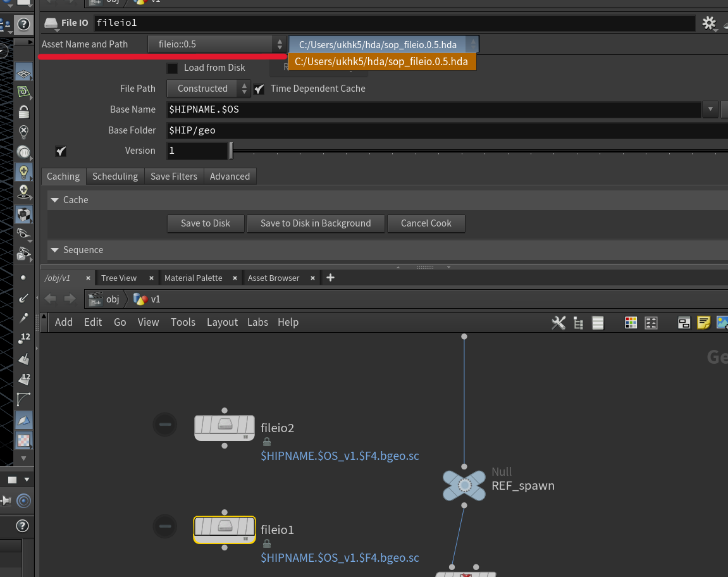Click Save to Disk in Background
Image resolution: width=728 pixels, height=577 pixels.
(x=316, y=223)
